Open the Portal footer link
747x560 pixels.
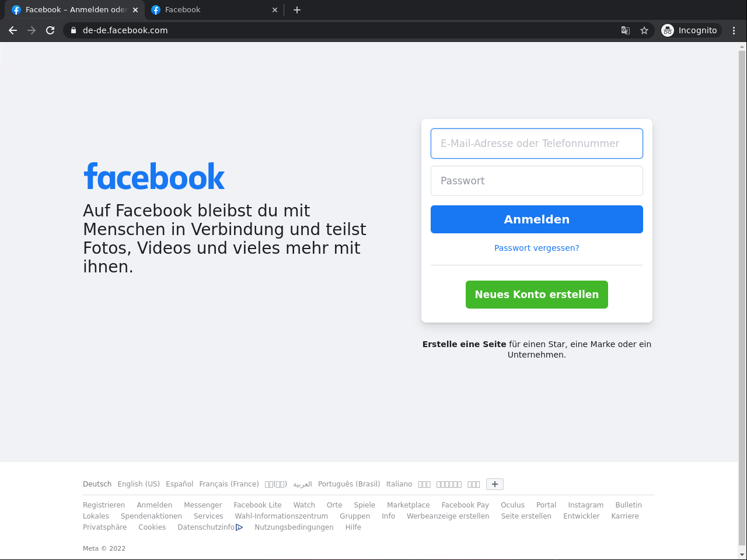tap(546, 505)
